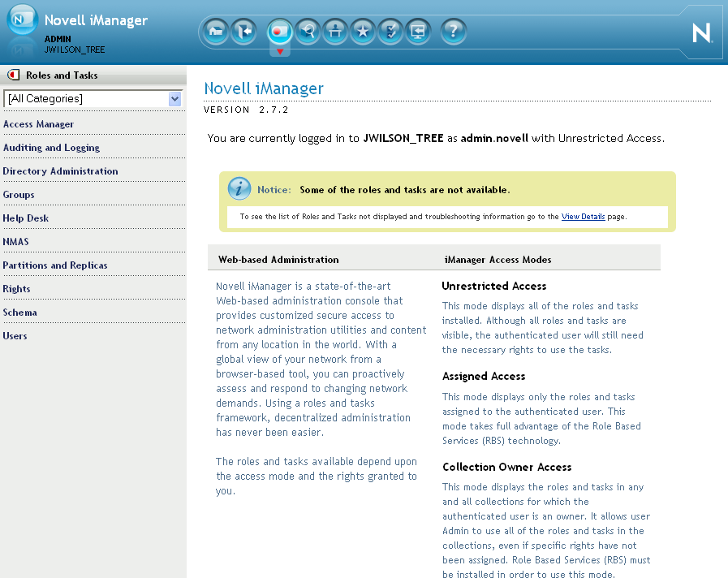Click the Collection Owner Access heading
This screenshot has height=578, width=728.
click(x=507, y=467)
